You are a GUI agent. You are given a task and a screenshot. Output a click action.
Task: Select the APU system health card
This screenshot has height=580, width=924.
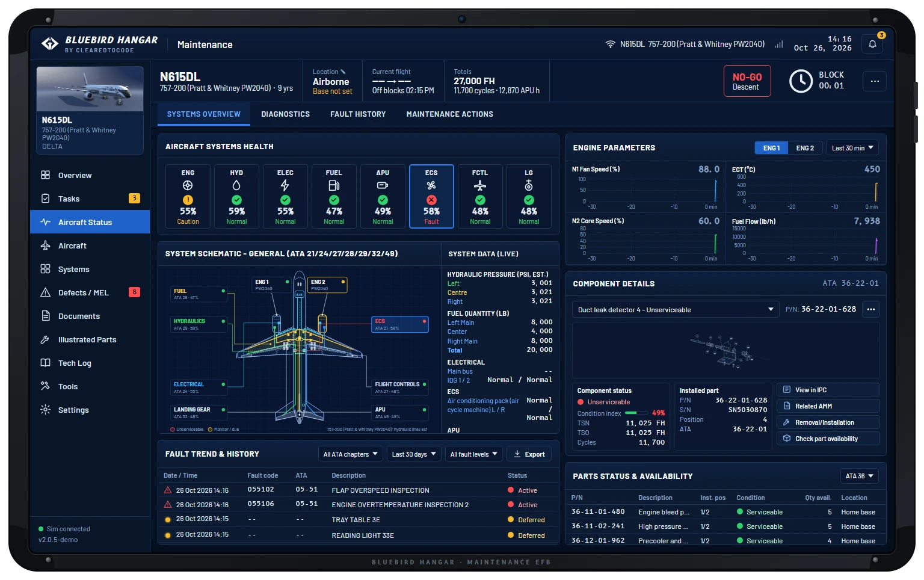click(x=383, y=196)
